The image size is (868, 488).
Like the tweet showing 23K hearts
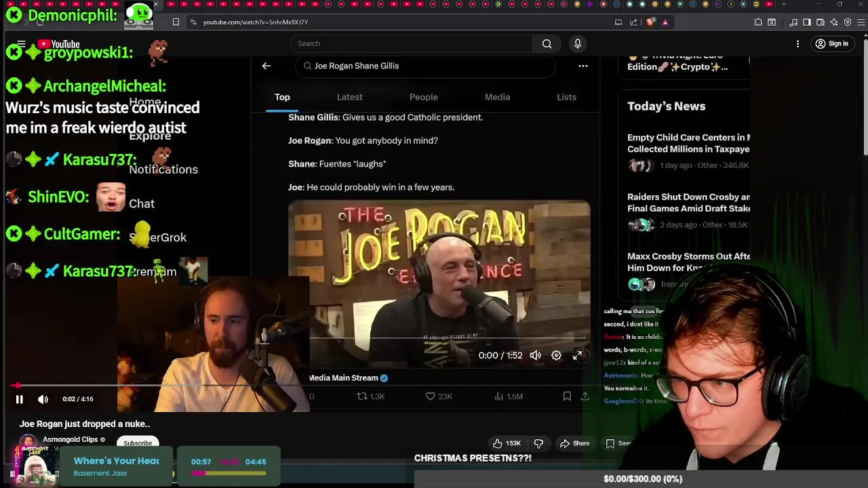point(439,396)
